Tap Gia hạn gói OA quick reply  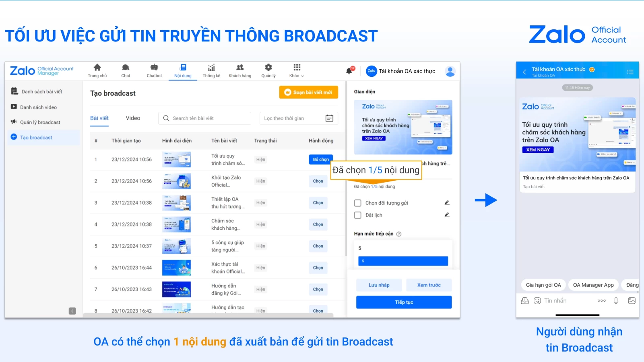pos(543,285)
